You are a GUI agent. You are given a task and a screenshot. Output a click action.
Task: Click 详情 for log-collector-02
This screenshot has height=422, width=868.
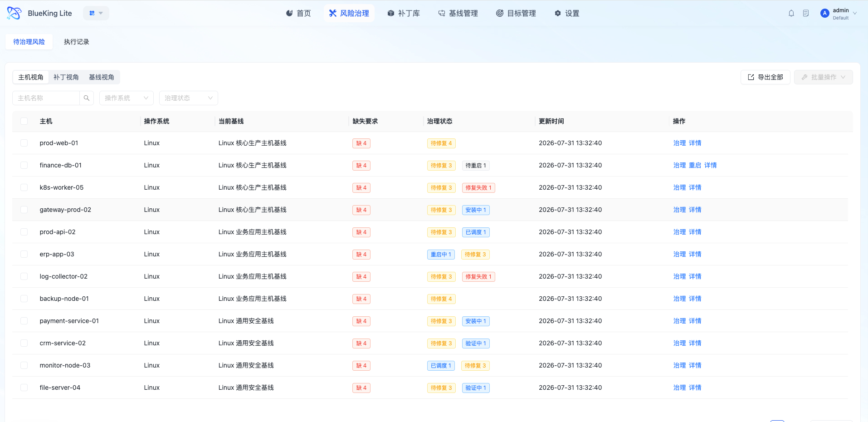pyautogui.click(x=695, y=276)
